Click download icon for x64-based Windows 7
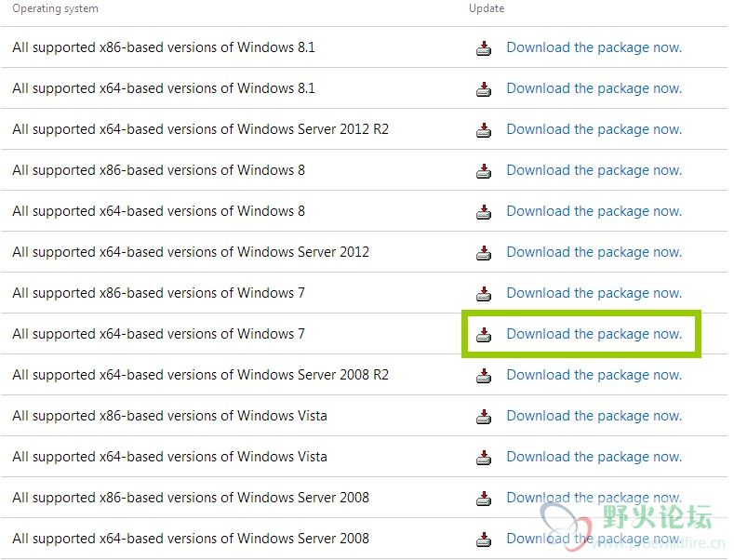 click(484, 334)
